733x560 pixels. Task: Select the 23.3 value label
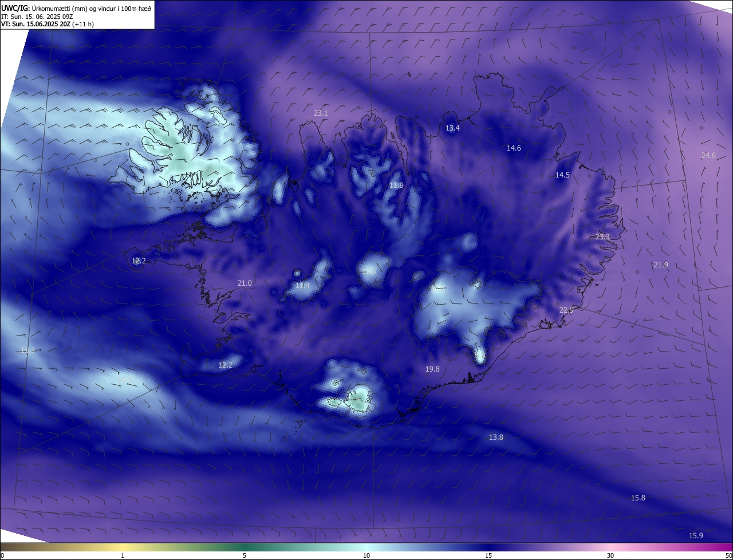(x=603, y=237)
